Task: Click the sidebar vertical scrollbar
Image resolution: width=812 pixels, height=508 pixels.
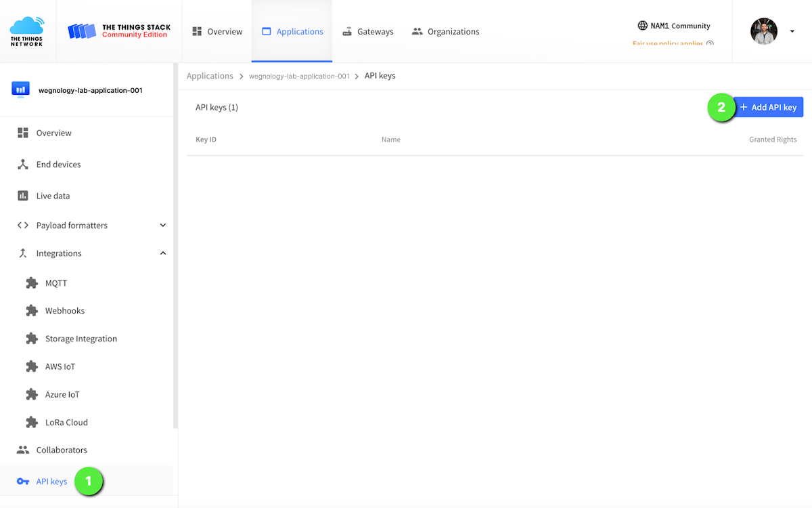Action: pyautogui.click(x=176, y=247)
